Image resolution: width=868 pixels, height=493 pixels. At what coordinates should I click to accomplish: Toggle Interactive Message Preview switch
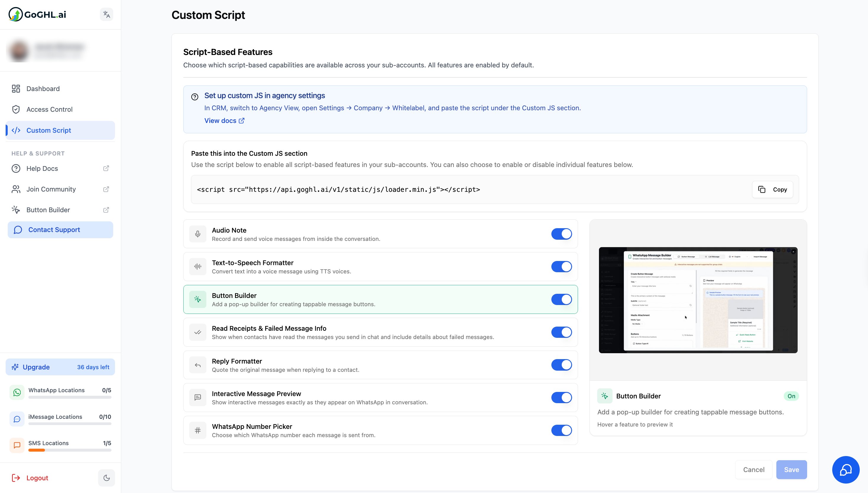click(x=561, y=398)
